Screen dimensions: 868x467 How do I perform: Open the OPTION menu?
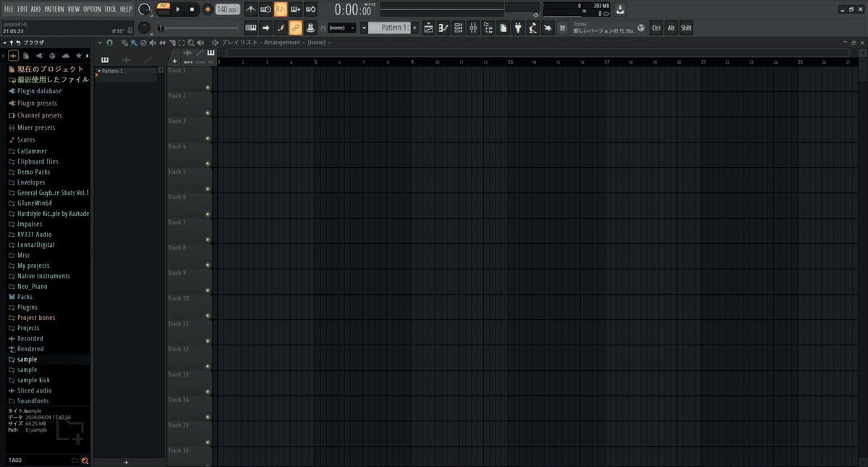coord(92,9)
